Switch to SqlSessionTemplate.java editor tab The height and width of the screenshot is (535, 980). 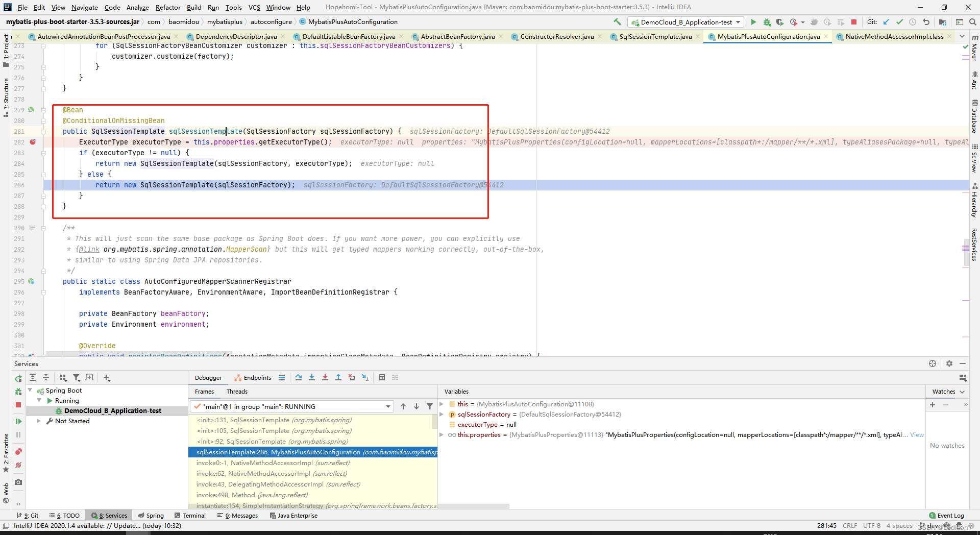(x=655, y=36)
